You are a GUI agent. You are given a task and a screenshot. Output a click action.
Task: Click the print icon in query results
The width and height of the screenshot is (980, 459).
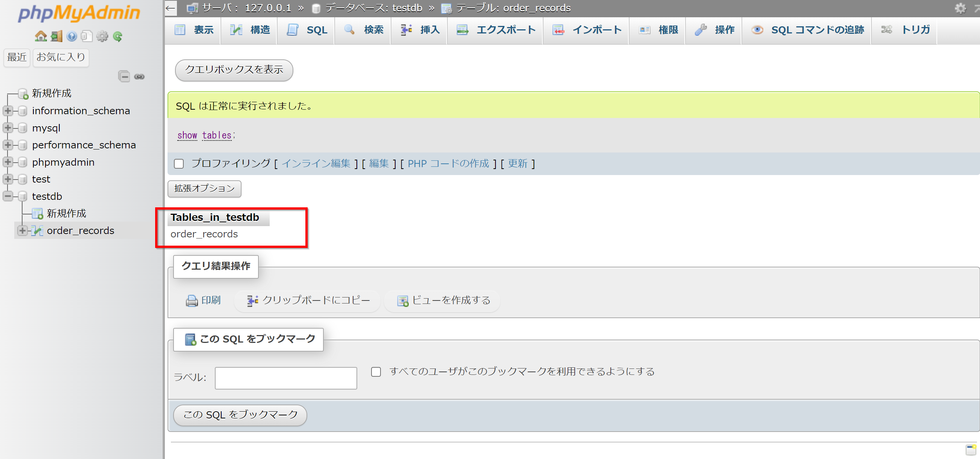[192, 300]
